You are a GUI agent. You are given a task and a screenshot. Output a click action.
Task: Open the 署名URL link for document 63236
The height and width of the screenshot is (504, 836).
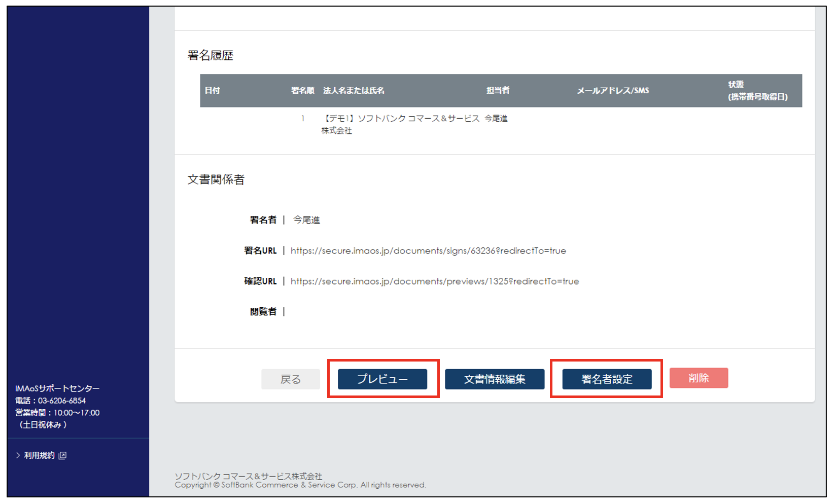click(x=428, y=250)
